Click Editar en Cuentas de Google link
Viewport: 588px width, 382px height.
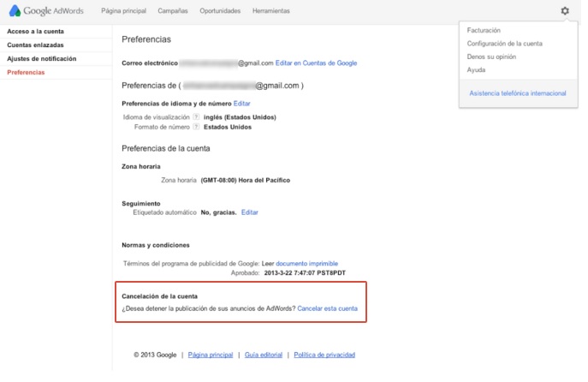point(316,63)
